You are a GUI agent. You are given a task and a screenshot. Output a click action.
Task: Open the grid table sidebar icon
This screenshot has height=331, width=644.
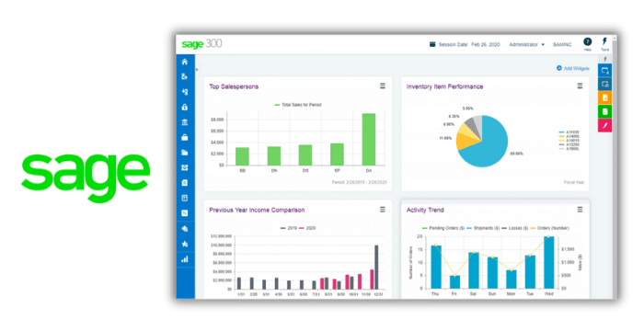click(185, 198)
